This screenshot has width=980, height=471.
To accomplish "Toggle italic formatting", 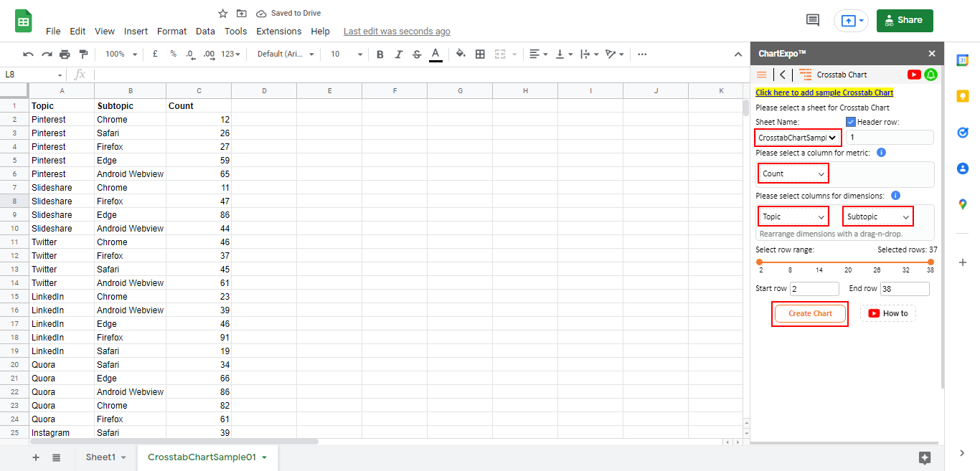I will [x=399, y=54].
